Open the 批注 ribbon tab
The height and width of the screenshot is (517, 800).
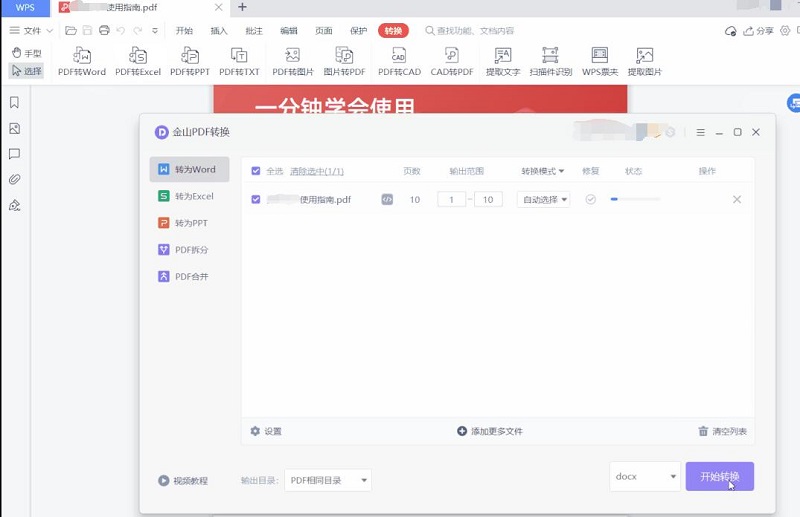tap(254, 31)
